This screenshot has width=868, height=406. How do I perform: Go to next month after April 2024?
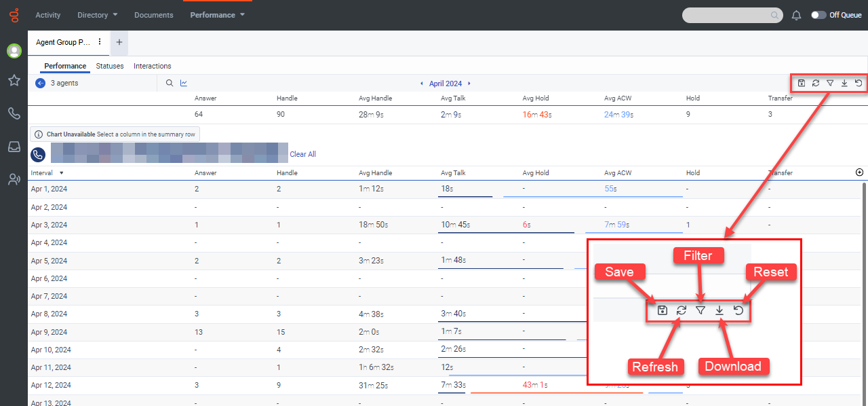[469, 84]
